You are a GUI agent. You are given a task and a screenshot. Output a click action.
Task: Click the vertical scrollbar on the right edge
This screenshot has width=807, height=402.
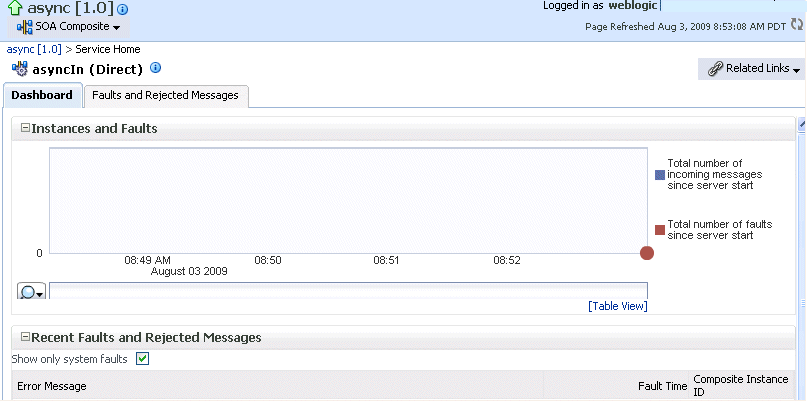801,257
